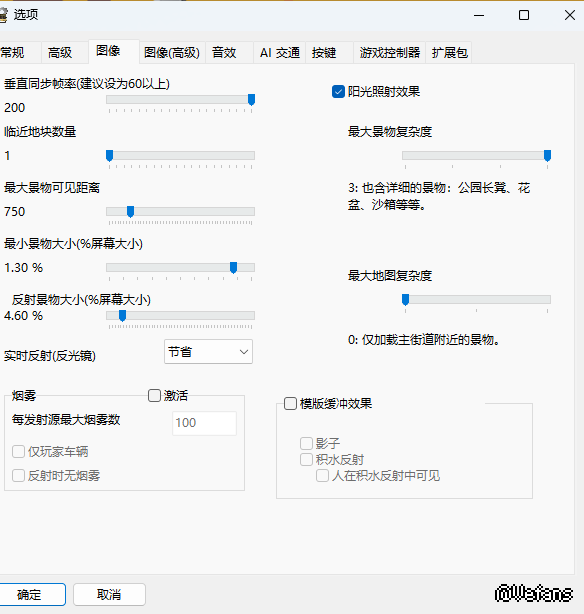The width and height of the screenshot is (584, 614).
Task: Expand the 实时反射(反光镜) dropdown
Action: click(x=208, y=352)
